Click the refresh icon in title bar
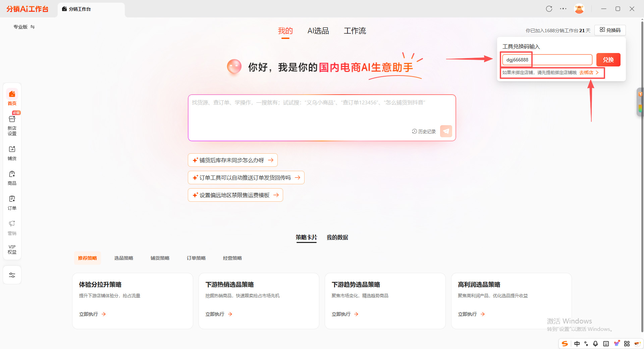 (x=549, y=9)
